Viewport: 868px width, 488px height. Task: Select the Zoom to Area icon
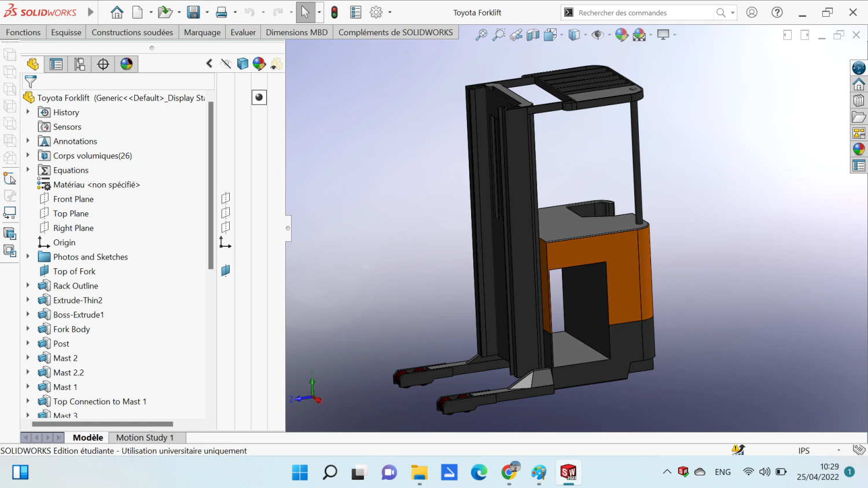pos(499,35)
